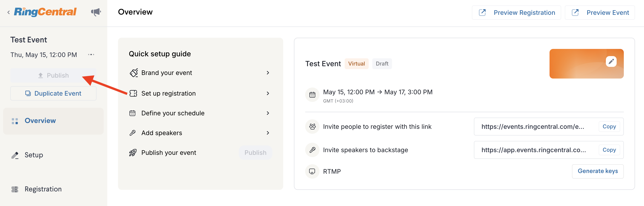This screenshot has height=206, width=644.
Task: Click the Virtual tag
Action: [x=357, y=64]
